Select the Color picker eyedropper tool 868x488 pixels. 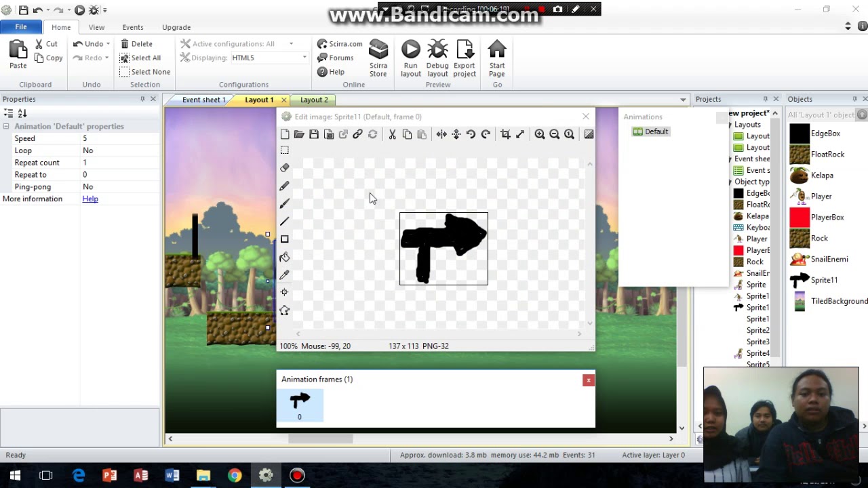(x=285, y=274)
